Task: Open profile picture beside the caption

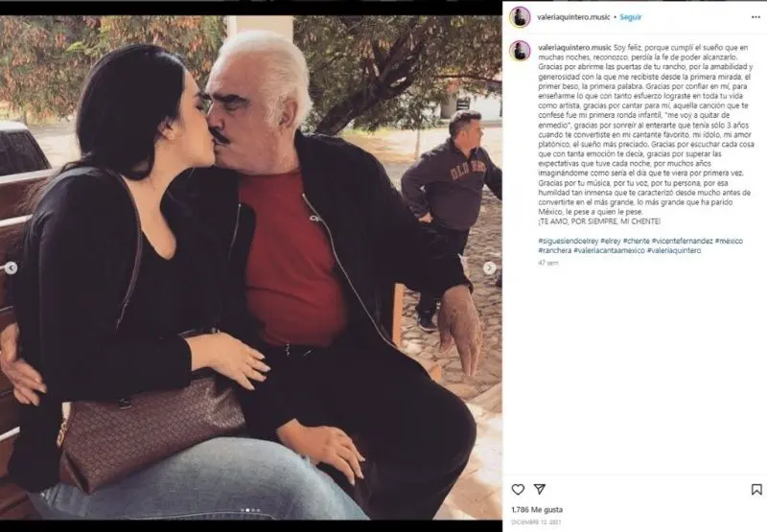Action: 520,51
